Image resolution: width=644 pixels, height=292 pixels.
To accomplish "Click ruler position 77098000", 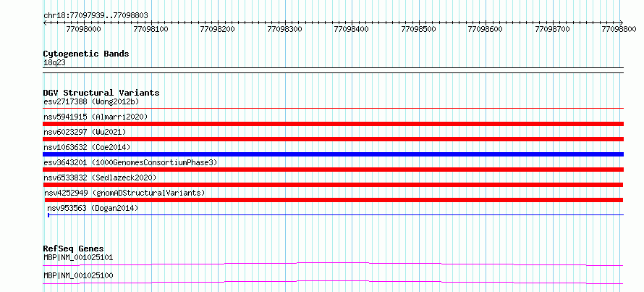I will [x=84, y=29].
